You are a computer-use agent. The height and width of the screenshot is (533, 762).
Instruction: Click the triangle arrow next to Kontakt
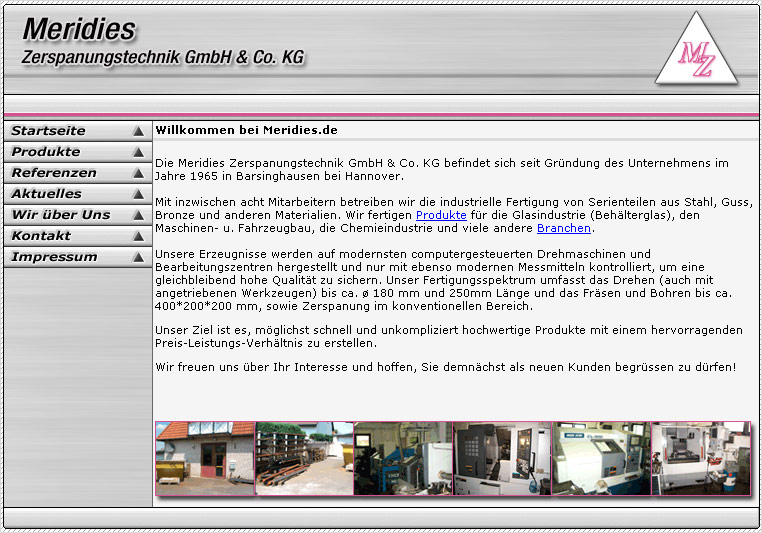(139, 236)
